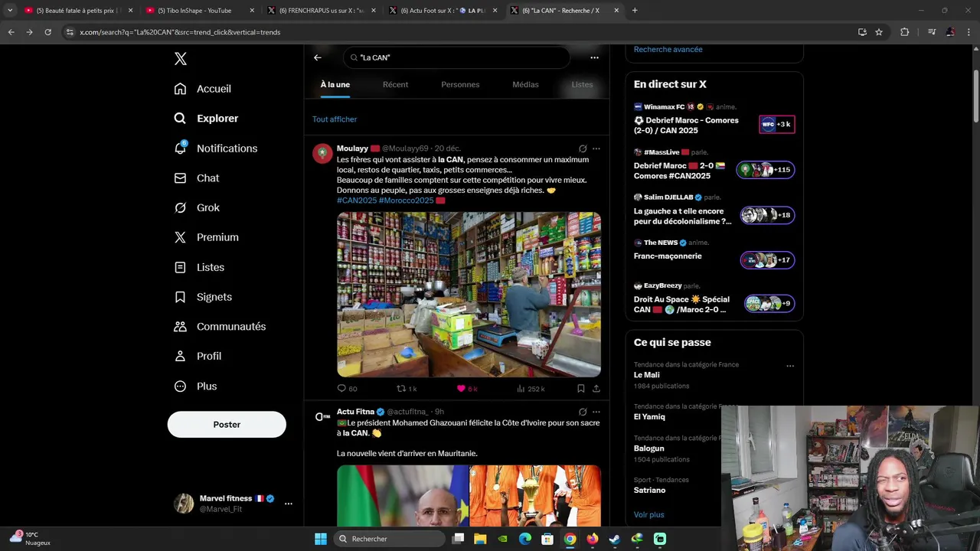The height and width of the screenshot is (551, 980).
Task: Switch to the Personnes tab
Action: (460, 84)
